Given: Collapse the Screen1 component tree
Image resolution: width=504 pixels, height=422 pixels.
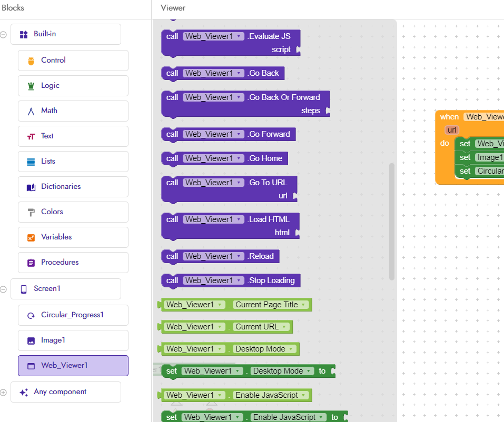Looking at the screenshot, I should tap(4, 289).
